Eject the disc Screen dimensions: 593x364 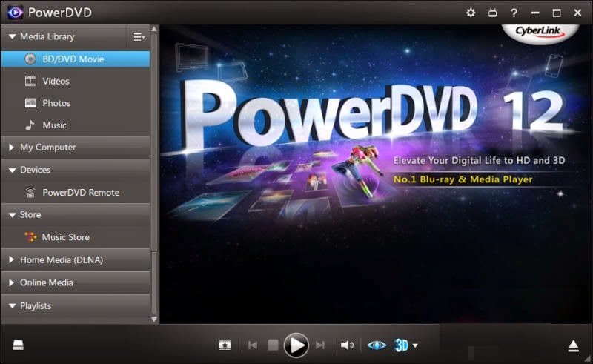pyautogui.click(x=573, y=346)
